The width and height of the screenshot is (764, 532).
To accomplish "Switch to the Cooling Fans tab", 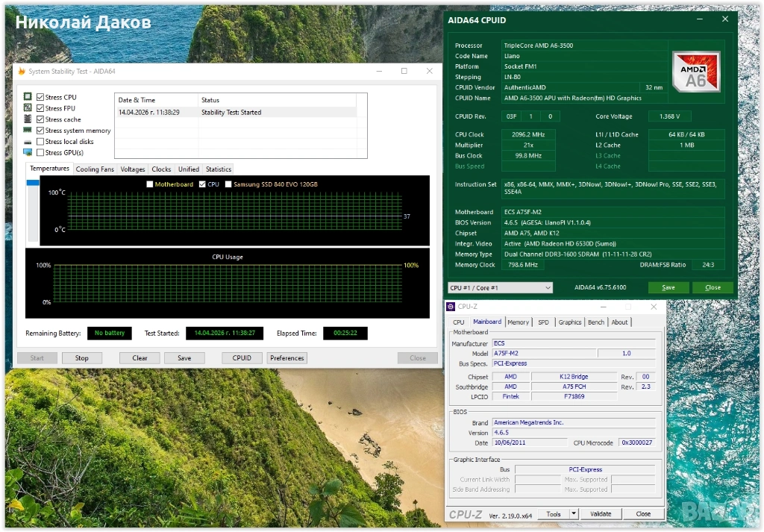I will (x=95, y=169).
